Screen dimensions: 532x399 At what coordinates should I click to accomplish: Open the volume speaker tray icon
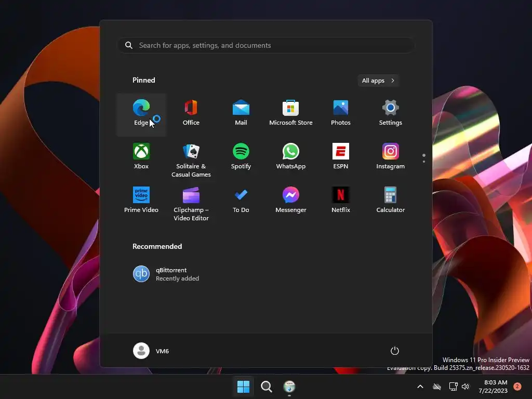[x=465, y=387]
